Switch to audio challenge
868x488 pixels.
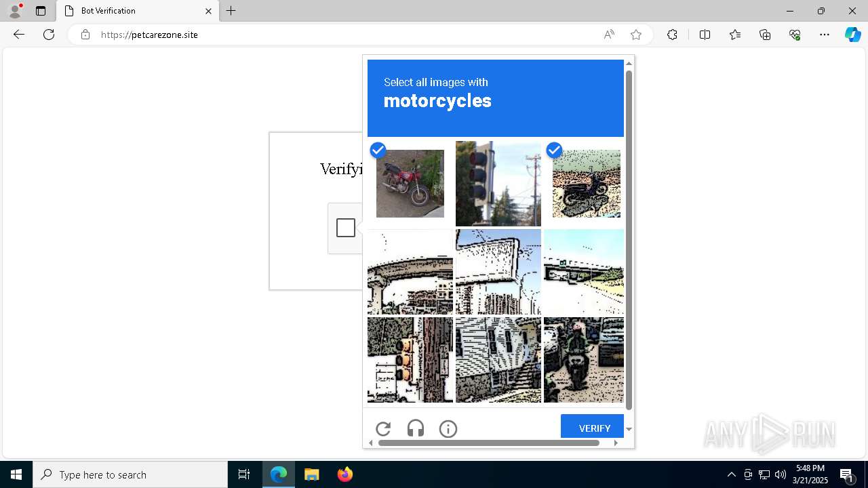(x=416, y=428)
